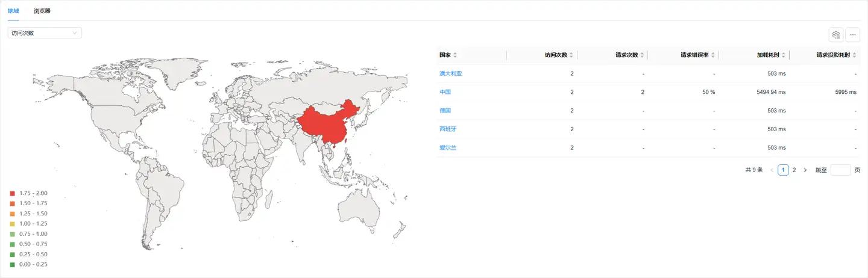Viewport: 868px width, 278px height.
Task: Sort by 访问次数 column sort arrows
Action: click(571, 55)
